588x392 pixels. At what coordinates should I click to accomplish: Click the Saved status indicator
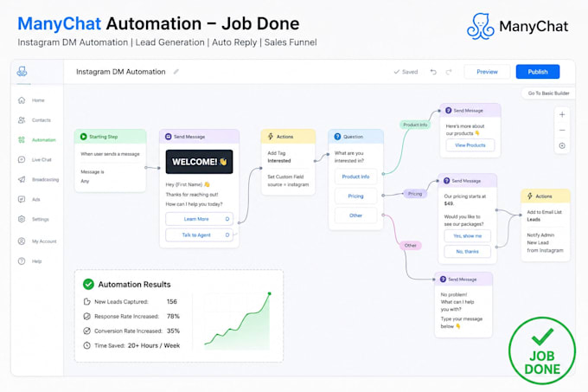406,72
